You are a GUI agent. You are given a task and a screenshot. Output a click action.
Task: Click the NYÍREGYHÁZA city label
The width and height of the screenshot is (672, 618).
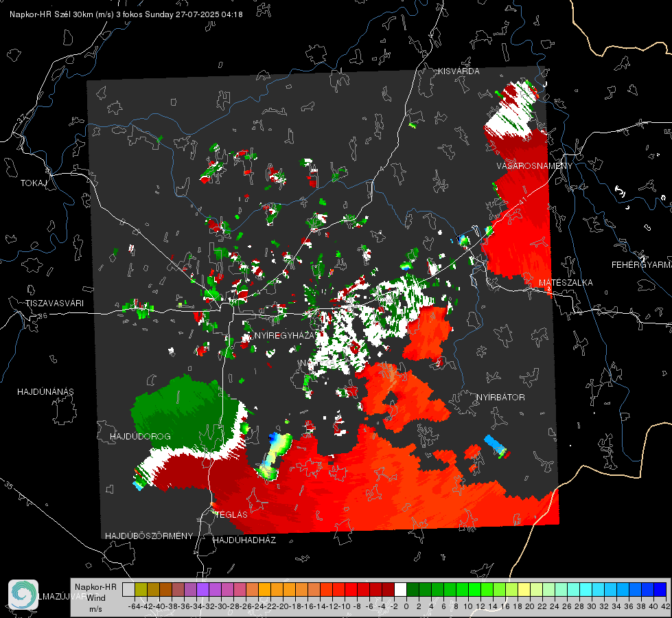click(284, 335)
